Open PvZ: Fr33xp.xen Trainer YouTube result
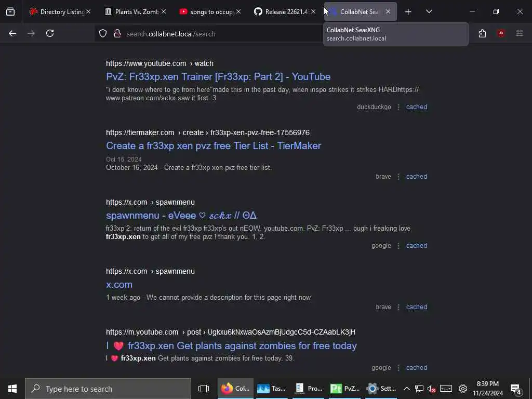 (x=218, y=77)
